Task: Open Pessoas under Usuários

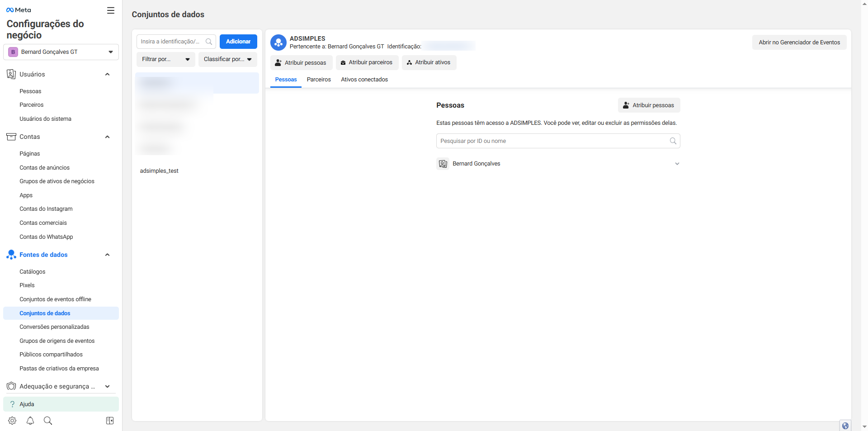Action: (30, 91)
